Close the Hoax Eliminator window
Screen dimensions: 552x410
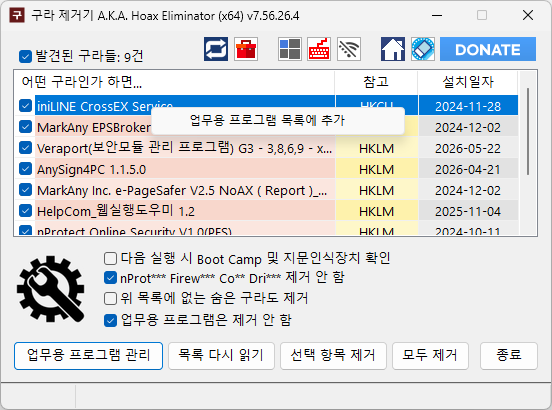(528, 15)
